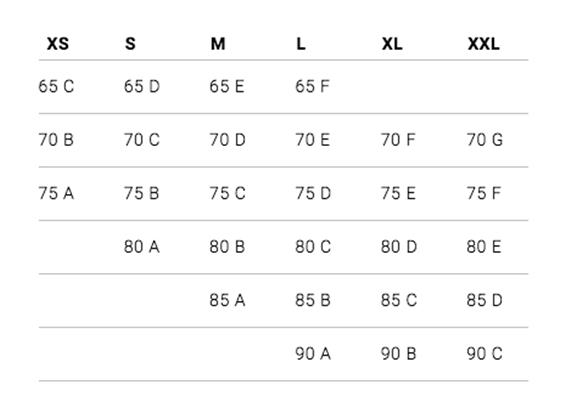The width and height of the screenshot is (576, 418).
Task: Click the XL size header
Action: [x=392, y=44]
